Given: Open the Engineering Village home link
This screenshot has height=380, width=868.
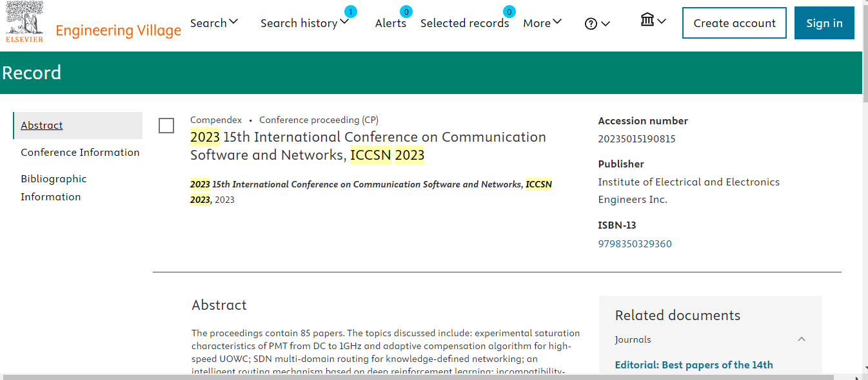Looking at the screenshot, I should click(119, 30).
